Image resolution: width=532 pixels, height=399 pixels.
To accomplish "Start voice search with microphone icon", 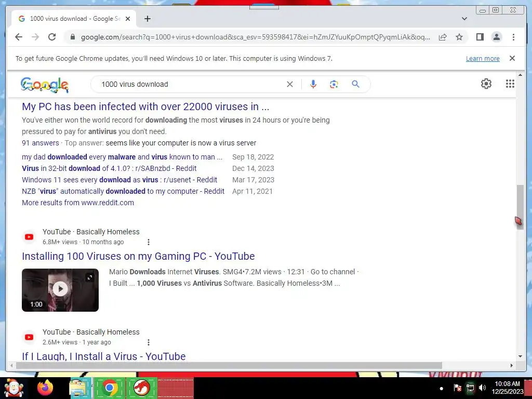I will [313, 84].
